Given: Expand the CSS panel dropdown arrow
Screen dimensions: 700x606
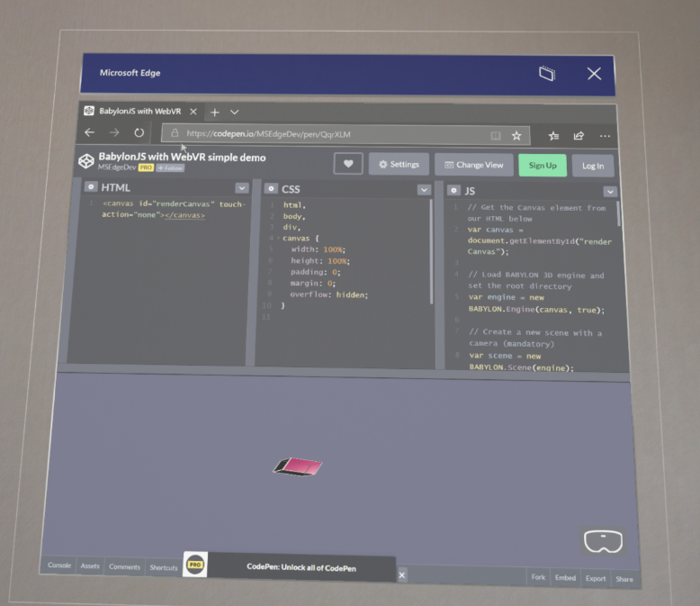Looking at the screenshot, I should point(424,190).
